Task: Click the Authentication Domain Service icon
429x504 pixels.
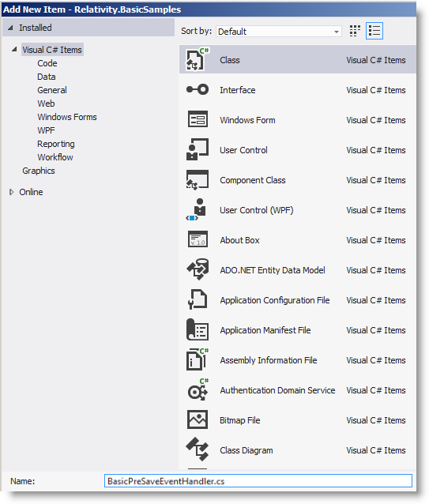Action: (x=198, y=389)
